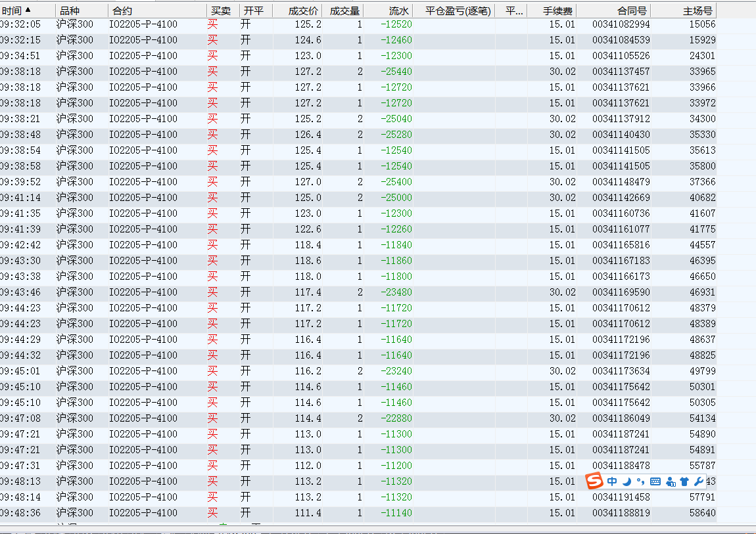The width and height of the screenshot is (756, 534).
Task: Toggle Chinese punctuation icon in Sogou bar
Action: click(x=640, y=481)
